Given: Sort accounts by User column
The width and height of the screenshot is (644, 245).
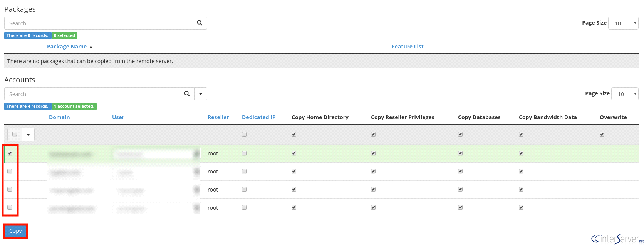Looking at the screenshot, I should click(118, 117).
